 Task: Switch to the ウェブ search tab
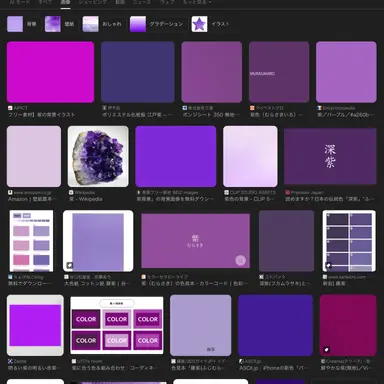(167, 2)
